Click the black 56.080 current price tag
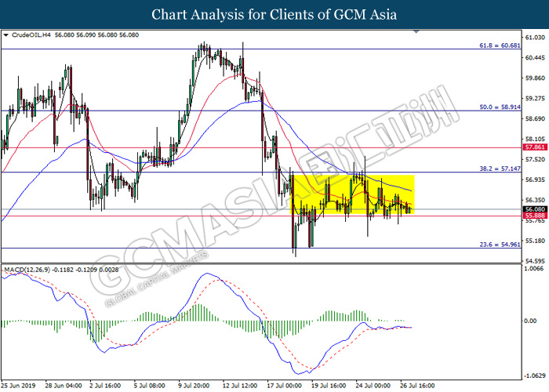 (x=535, y=209)
